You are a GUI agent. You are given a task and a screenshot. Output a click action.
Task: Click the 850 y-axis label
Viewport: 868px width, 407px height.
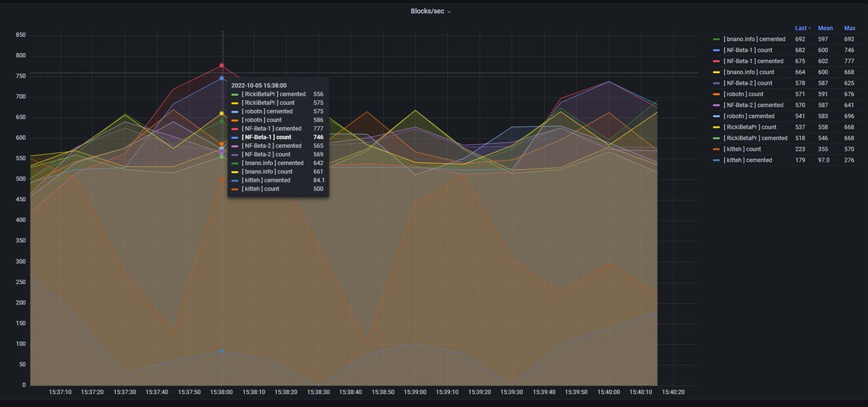tap(20, 35)
